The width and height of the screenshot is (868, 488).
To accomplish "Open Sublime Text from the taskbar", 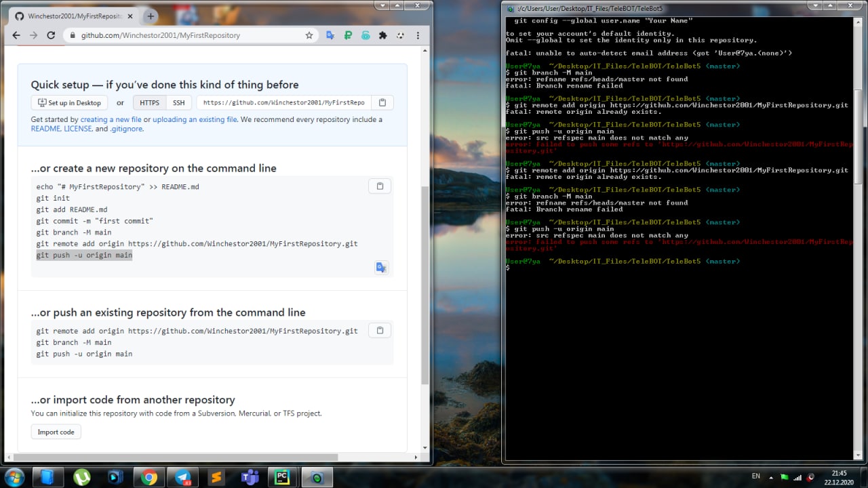I will coord(216,477).
